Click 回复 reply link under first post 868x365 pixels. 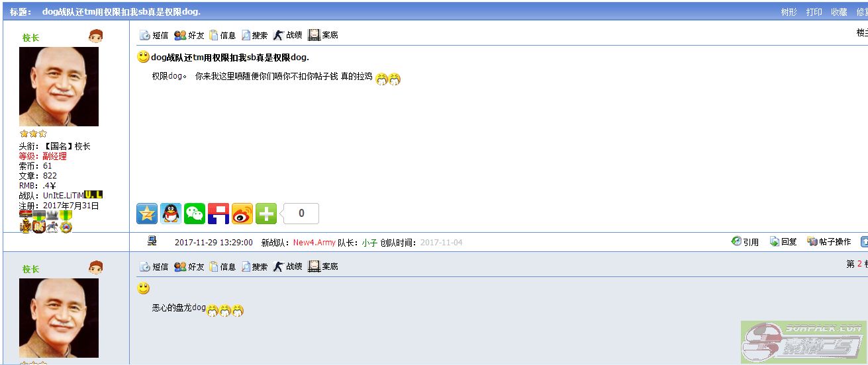point(783,242)
